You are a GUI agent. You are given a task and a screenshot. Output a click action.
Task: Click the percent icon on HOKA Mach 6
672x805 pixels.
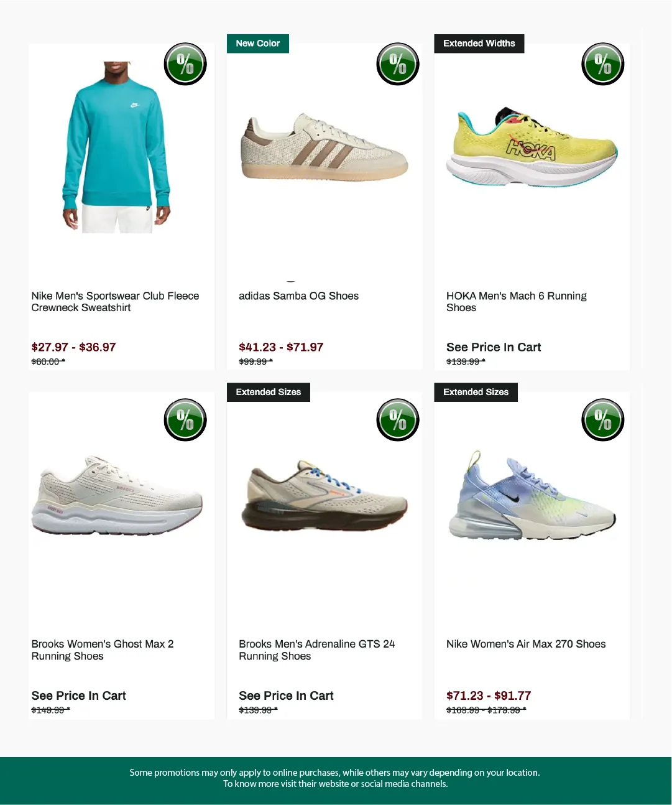coord(603,64)
